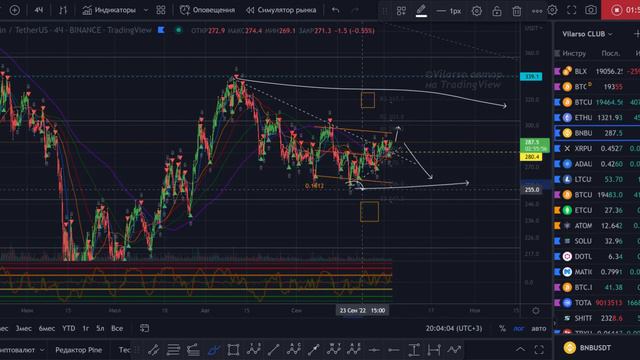
Task: Select the 6мес time range
Action: [47, 328]
